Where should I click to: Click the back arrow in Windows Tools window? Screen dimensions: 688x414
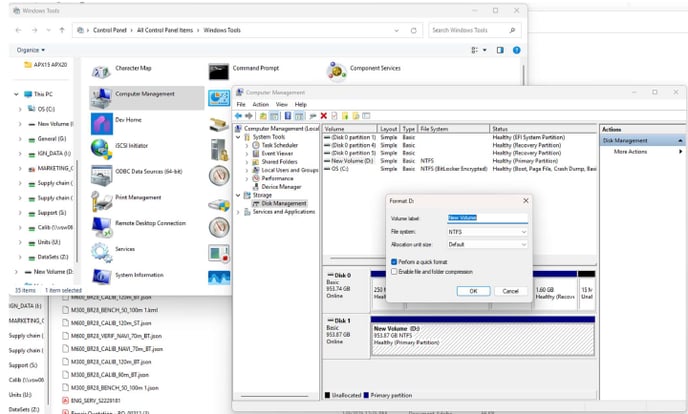[18, 30]
